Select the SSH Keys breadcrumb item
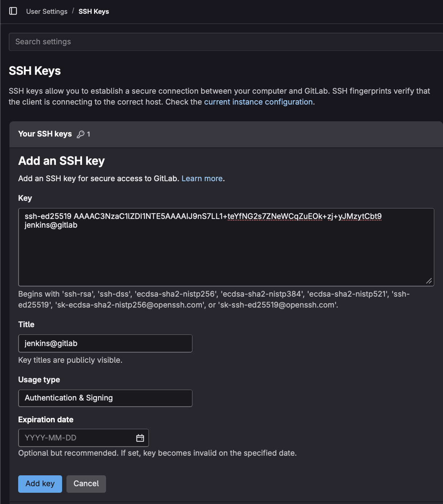443x504 pixels. click(x=94, y=11)
